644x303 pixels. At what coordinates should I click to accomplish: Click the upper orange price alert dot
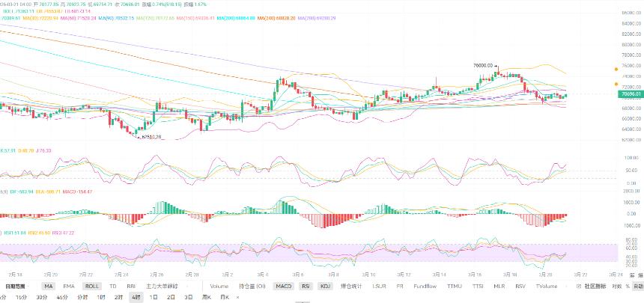pyautogui.click(x=616, y=70)
